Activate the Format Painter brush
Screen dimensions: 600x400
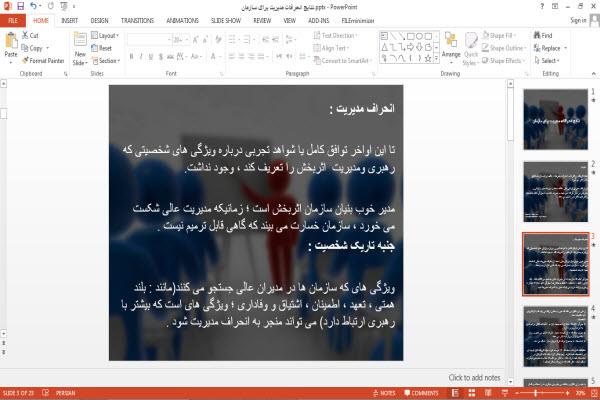pos(25,60)
